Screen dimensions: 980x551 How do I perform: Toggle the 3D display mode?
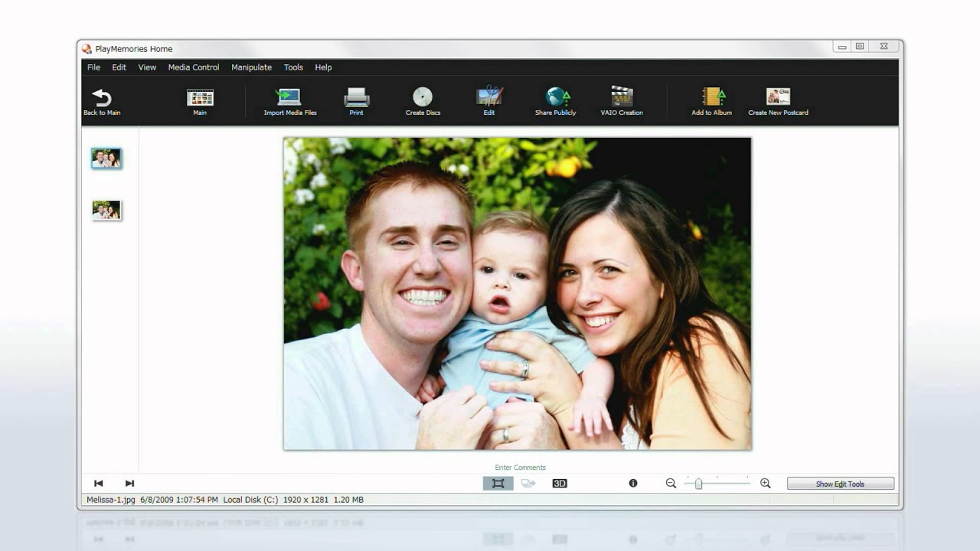click(x=560, y=484)
